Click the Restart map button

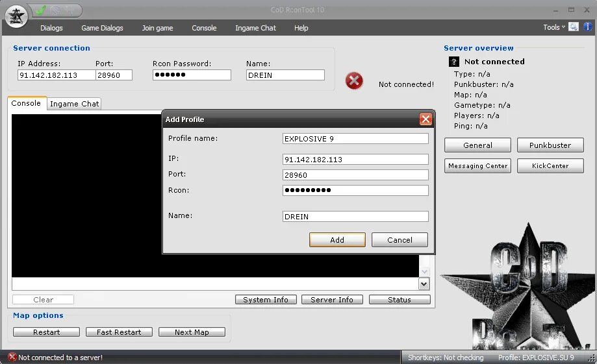pos(47,332)
